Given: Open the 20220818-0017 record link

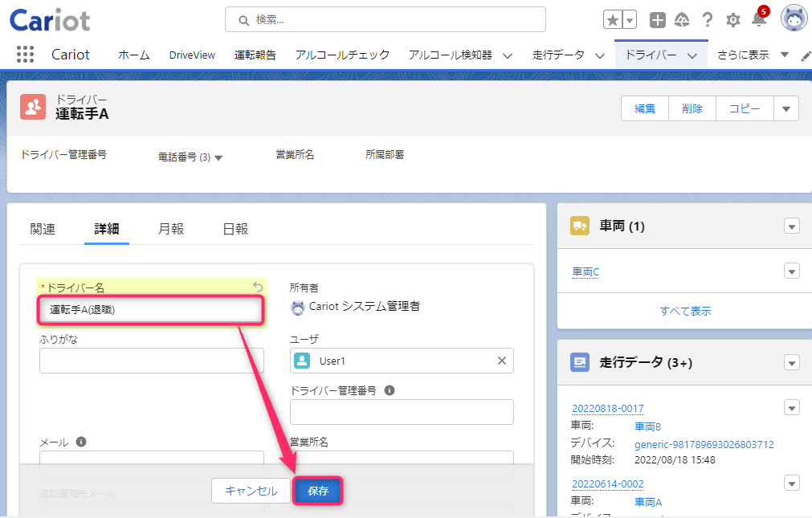Looking at the screenshot, I should tap(608, 408).
